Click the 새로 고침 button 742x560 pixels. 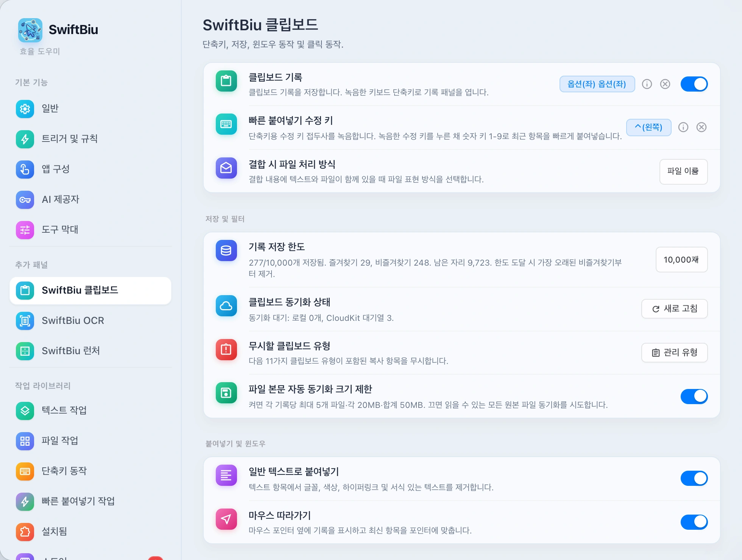tap(674, 309)
